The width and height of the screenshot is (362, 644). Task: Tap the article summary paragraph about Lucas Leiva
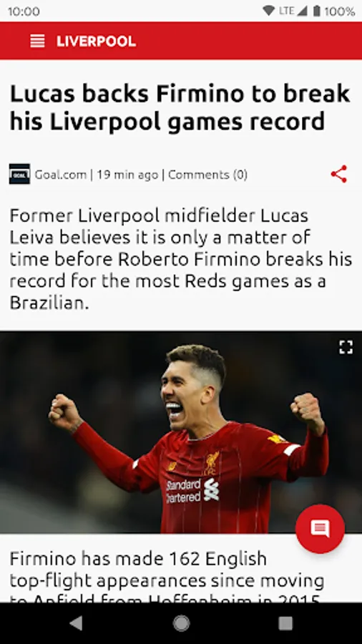[180, 259]
